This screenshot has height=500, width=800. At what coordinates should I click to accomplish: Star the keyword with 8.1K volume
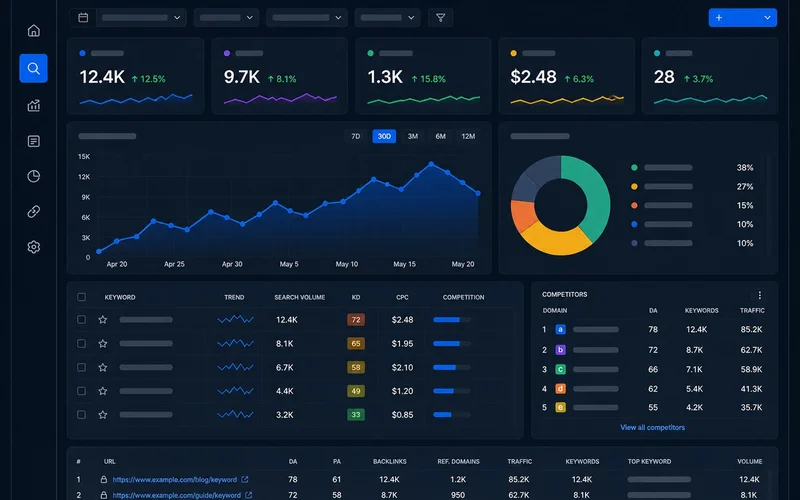tap(103, 343)
